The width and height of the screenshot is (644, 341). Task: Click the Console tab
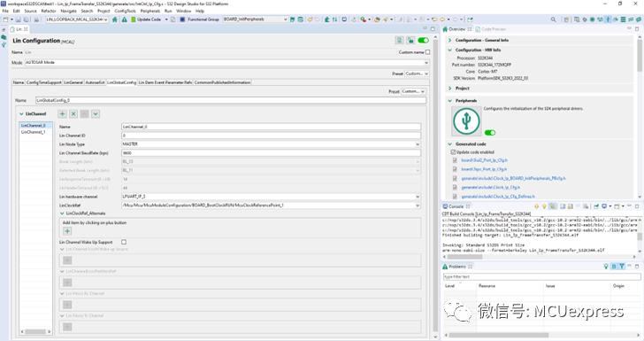(456, 206)
